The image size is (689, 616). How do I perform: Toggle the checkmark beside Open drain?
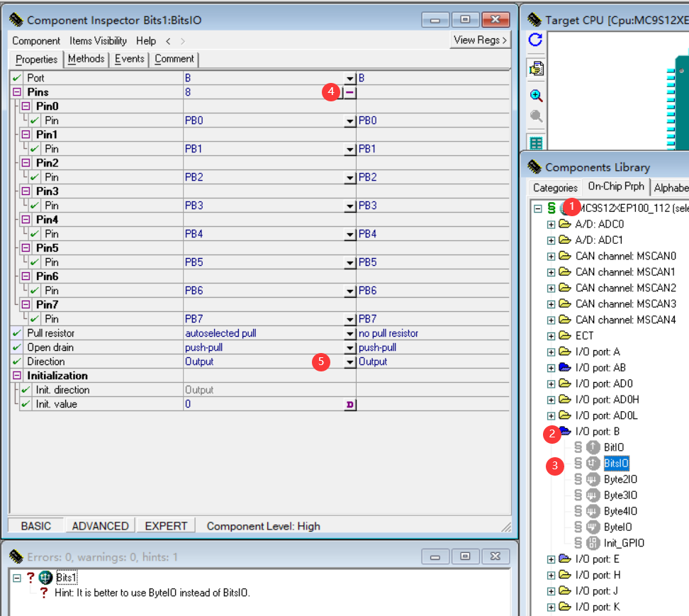pos(17,347)
